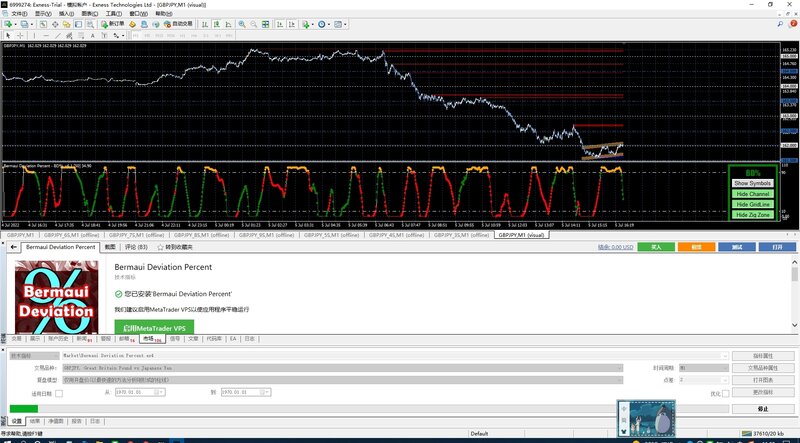Click the green 启用MetaTrader VPS button
800x443 pixels.
(153, 327)
